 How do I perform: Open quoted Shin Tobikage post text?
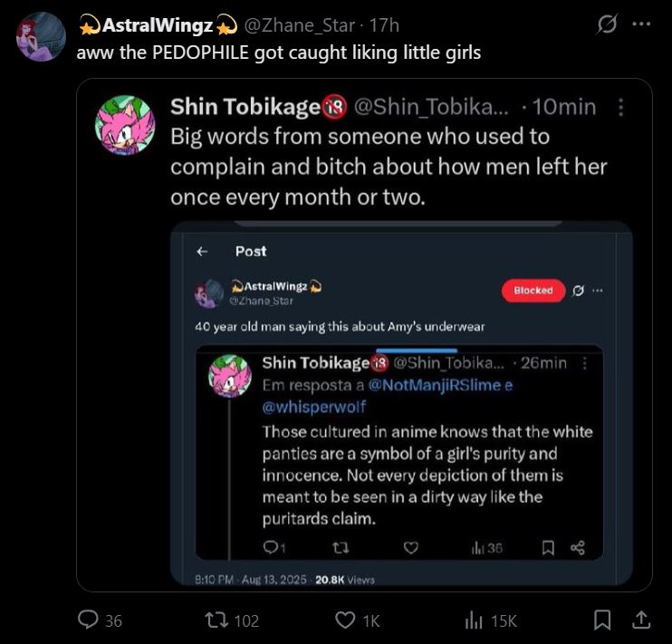pyautogui.click(x=388, y=166)
